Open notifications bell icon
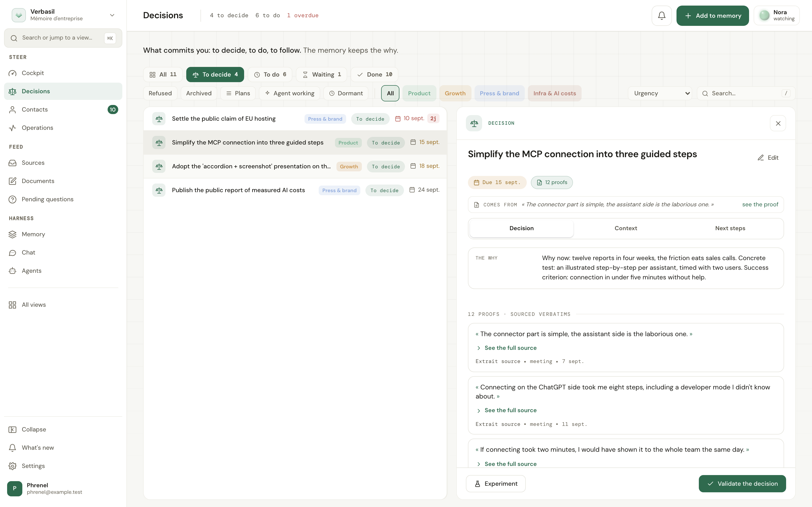The height and width of the screenshot is (507, 812). pos(661,15)
